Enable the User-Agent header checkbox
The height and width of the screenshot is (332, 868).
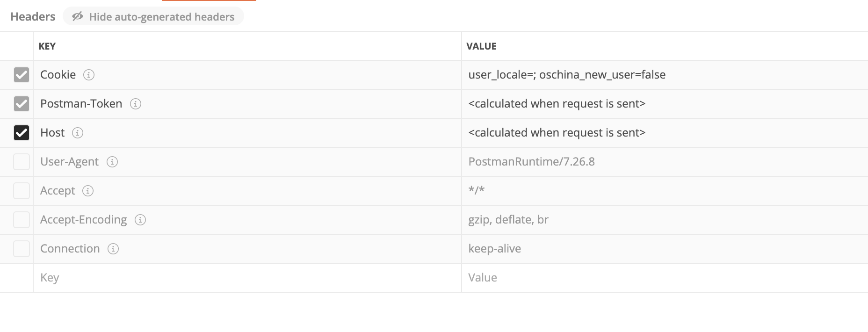point(22,162)
